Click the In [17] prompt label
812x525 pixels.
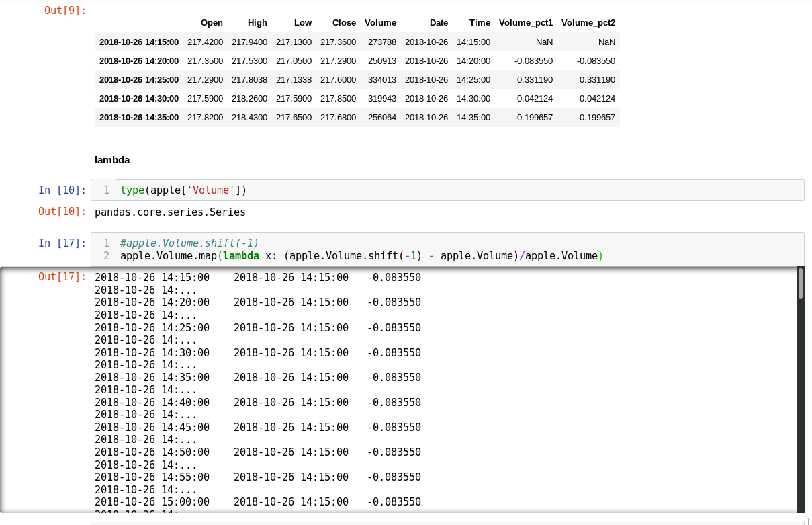coord(62,243)
